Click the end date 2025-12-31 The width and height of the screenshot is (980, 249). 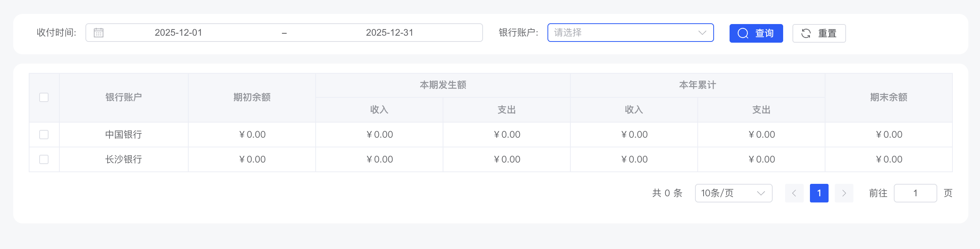point(389,33)
